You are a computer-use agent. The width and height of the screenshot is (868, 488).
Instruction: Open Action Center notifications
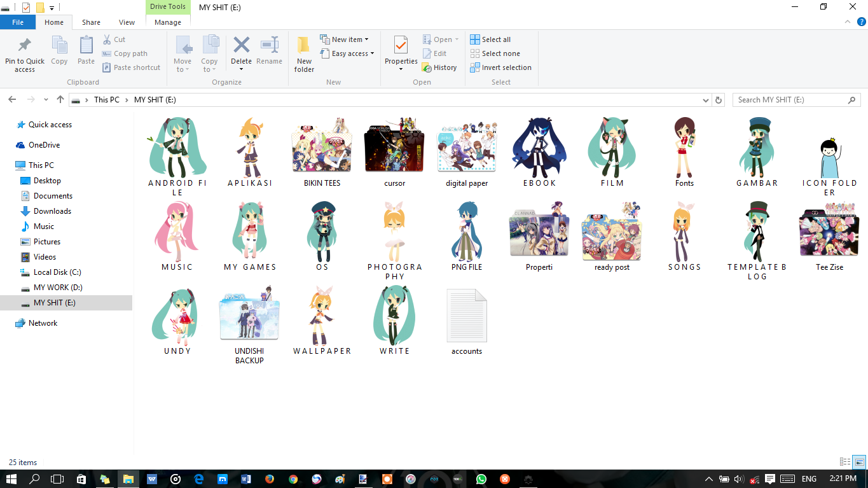[770, 479]
